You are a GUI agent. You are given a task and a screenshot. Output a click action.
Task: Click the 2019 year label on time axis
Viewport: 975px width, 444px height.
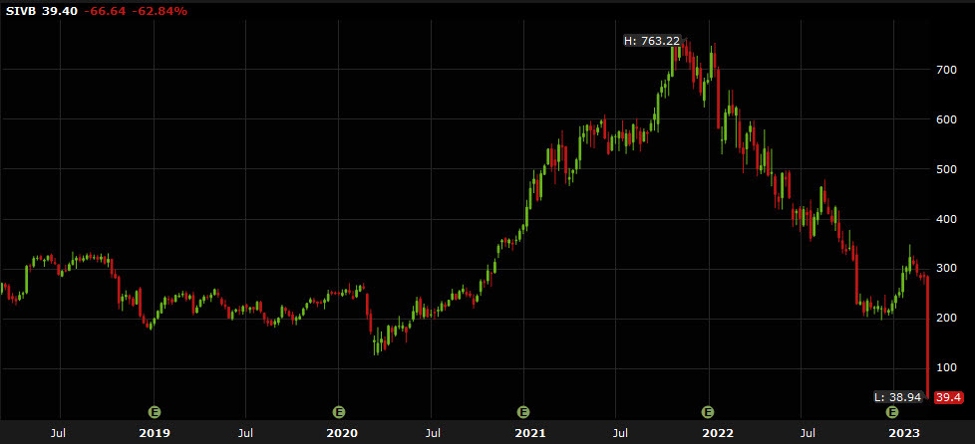coord(155,433)
